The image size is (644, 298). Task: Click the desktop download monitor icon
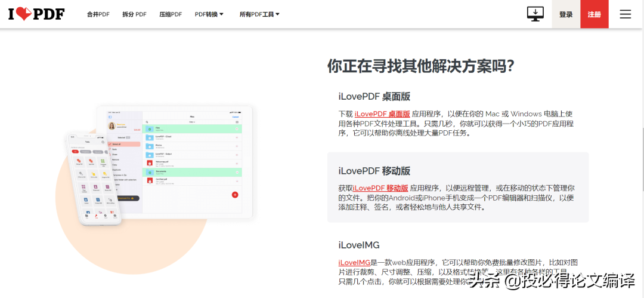(x=535, y=14)
